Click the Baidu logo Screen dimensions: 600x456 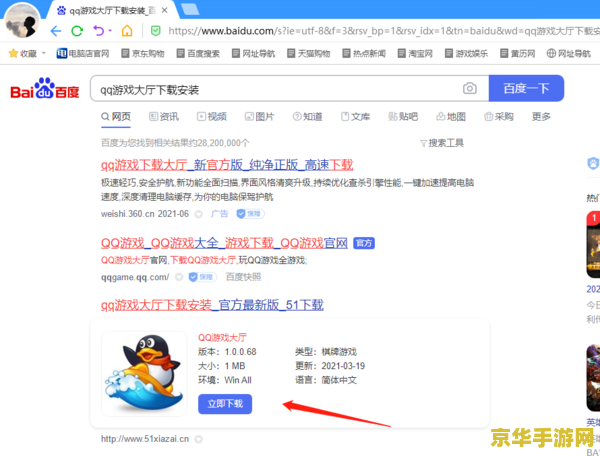(x=45, y=89)
